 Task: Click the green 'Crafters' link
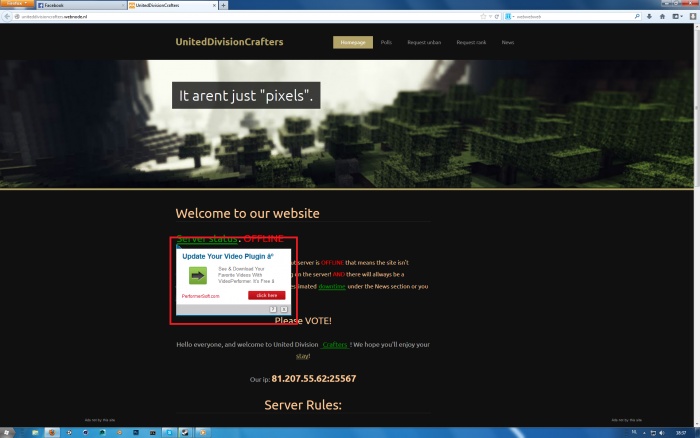coord(334,345)
